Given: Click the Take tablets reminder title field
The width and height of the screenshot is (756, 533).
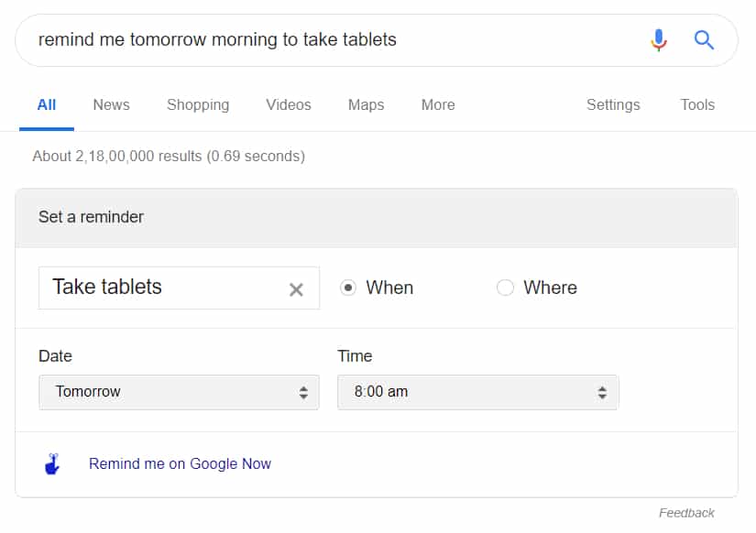Looking at the screenshot, I should click(164, 288).
